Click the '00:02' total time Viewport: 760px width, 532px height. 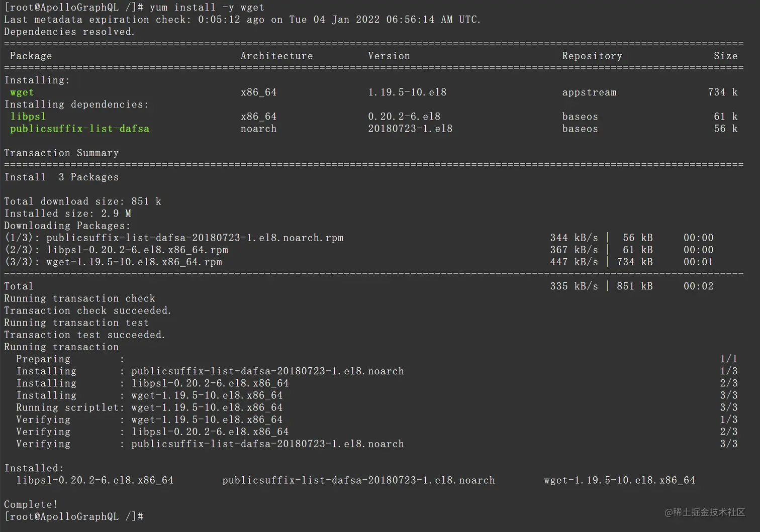pos(698,286)
